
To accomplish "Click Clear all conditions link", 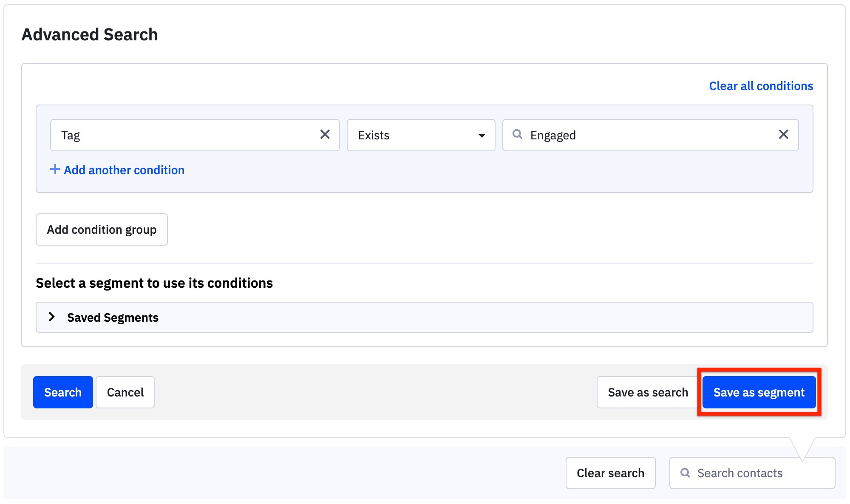I will coord(761,86).
